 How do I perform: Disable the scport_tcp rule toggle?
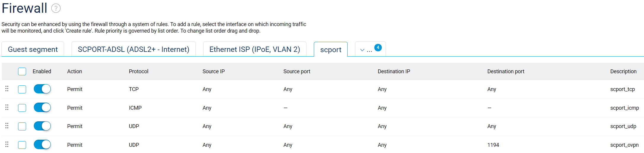click(x=42, y=89)
